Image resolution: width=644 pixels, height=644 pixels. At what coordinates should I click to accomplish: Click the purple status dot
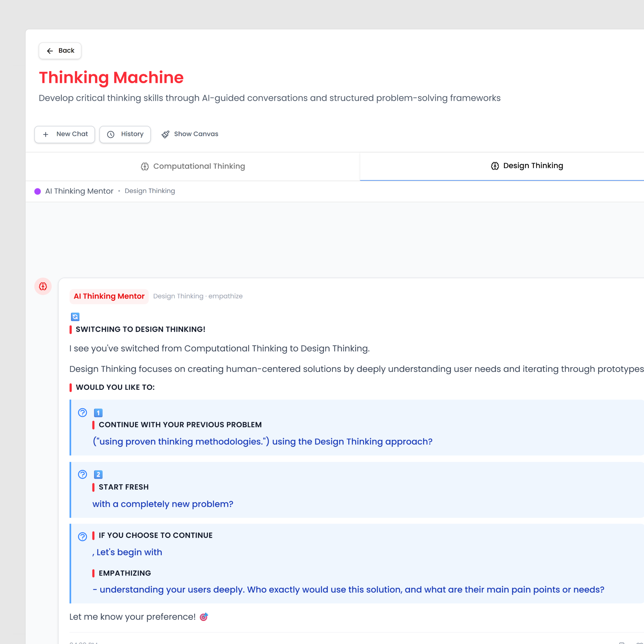pos(38,191)
